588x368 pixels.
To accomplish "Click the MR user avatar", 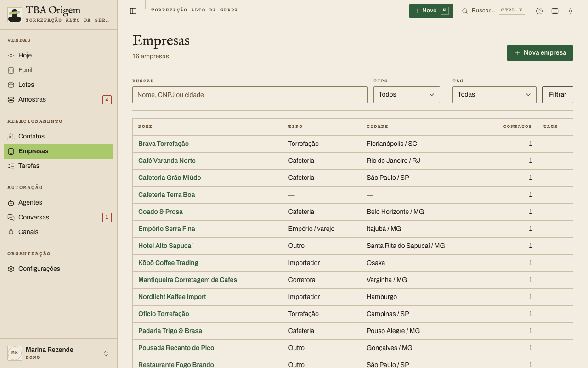I will pyautogui.click(x=15, y=353).
